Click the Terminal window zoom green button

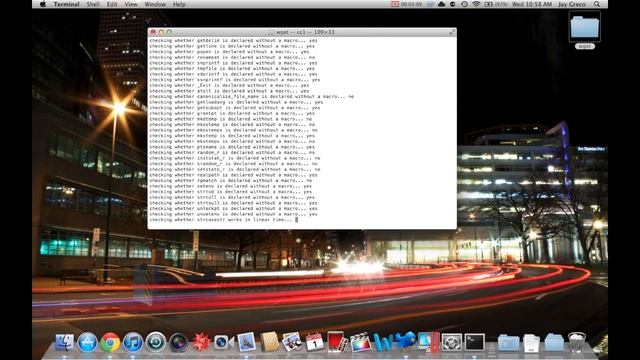[169, 32]
